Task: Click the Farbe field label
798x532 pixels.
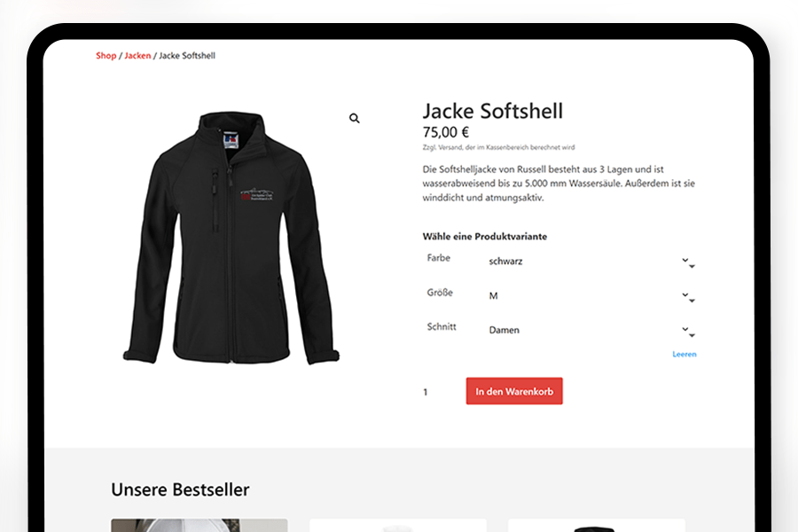Action: pyautogui.click(x=438, y=258)
